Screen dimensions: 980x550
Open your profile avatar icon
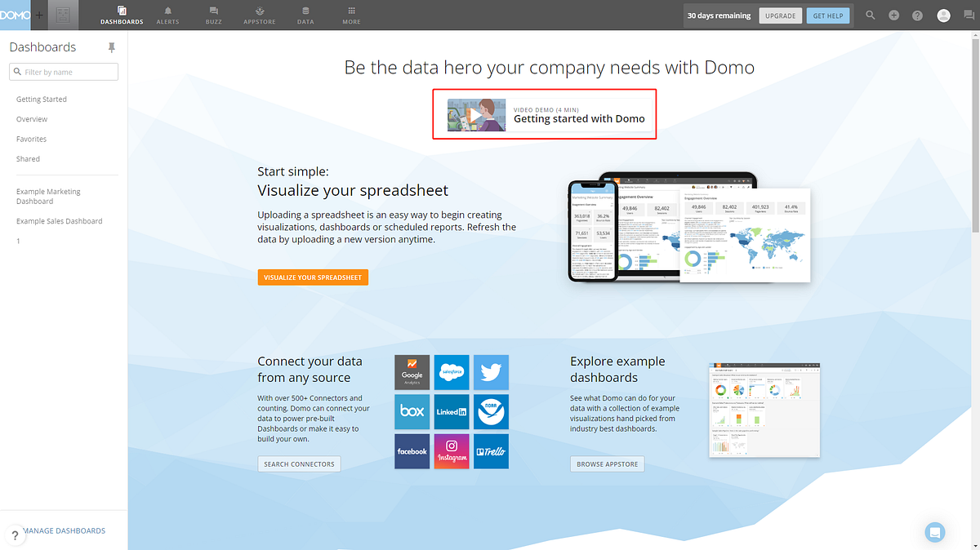[x=942, y=15]
